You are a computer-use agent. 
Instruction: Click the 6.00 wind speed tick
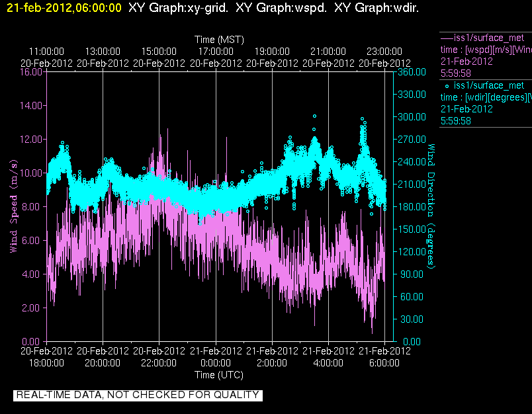(x=32, y=241)
